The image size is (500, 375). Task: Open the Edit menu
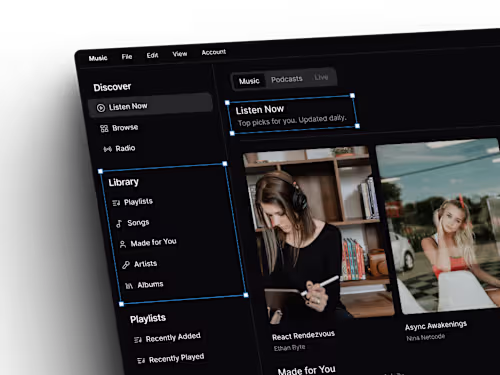point(152,55)
